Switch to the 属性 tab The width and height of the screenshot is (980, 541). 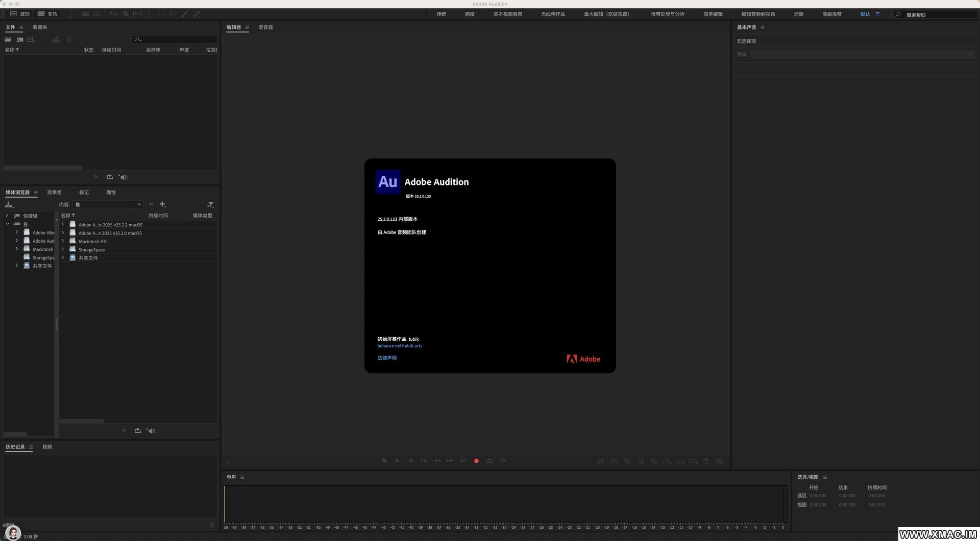point(111,193)
